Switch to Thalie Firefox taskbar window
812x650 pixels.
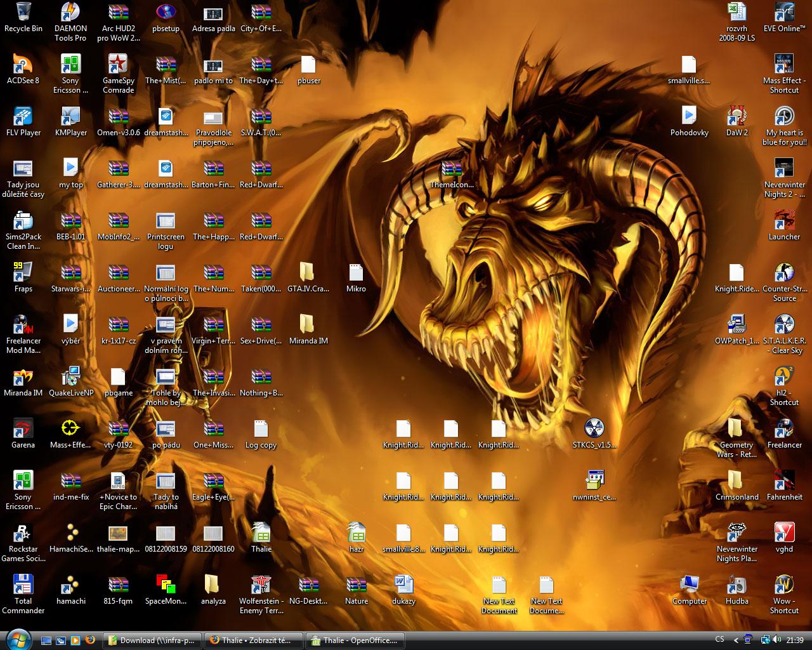[x=253, y=640]
